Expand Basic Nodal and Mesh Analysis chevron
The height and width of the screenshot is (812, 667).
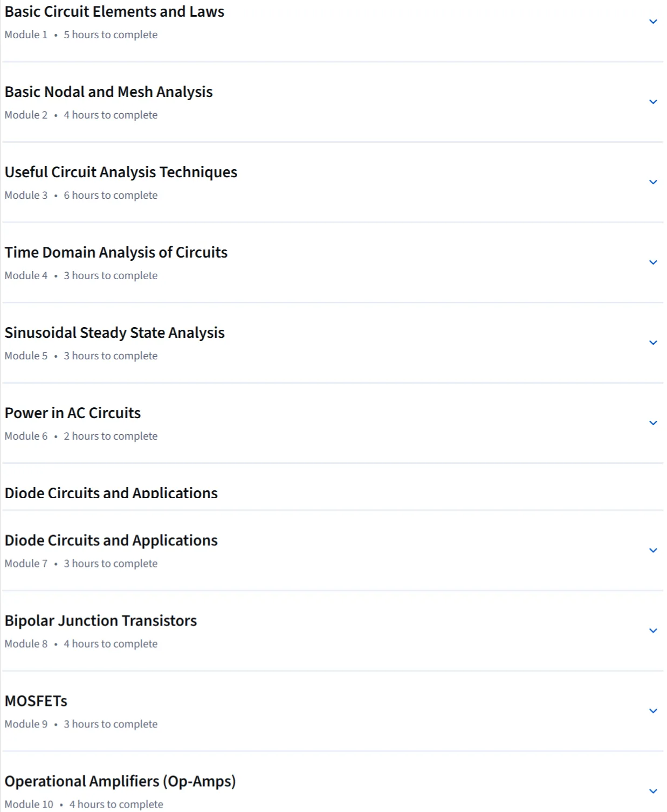click(653, 102)
